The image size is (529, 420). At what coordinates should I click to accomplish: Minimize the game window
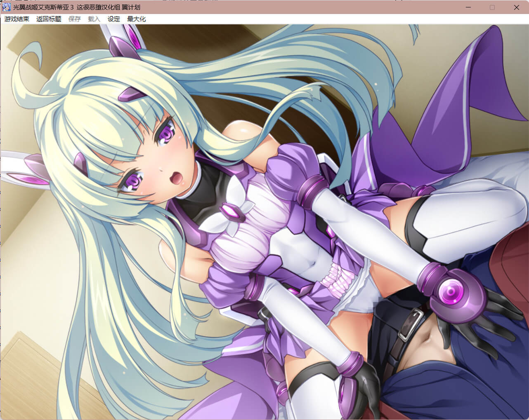point(468,7)
